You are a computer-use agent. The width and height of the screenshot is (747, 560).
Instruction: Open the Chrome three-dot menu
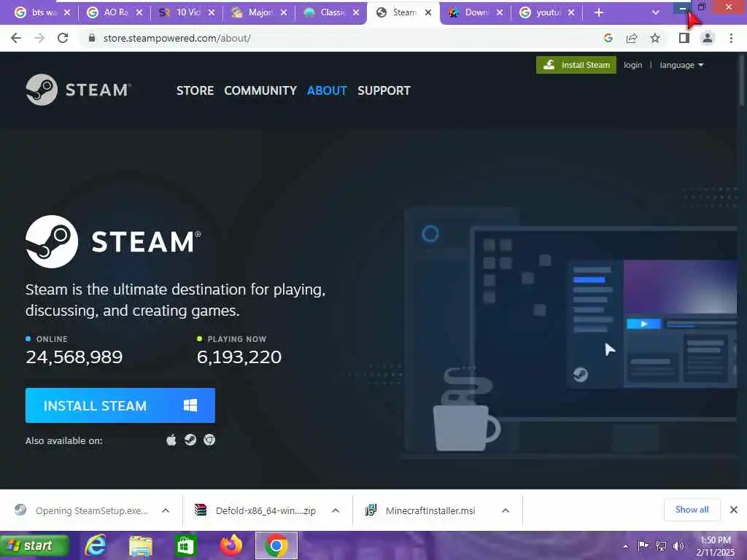click(731, 38)
